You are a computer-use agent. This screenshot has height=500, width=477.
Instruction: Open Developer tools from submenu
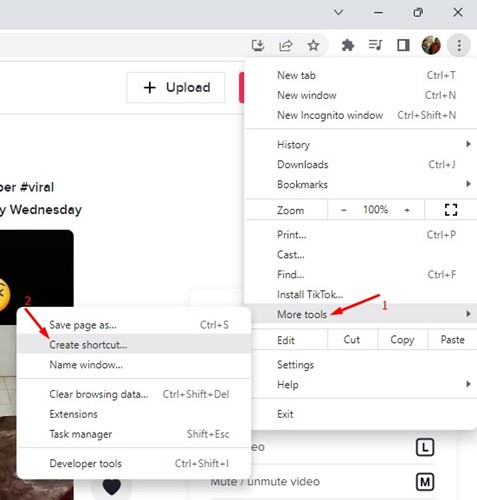pyautogui.click(x=133, y=464)
